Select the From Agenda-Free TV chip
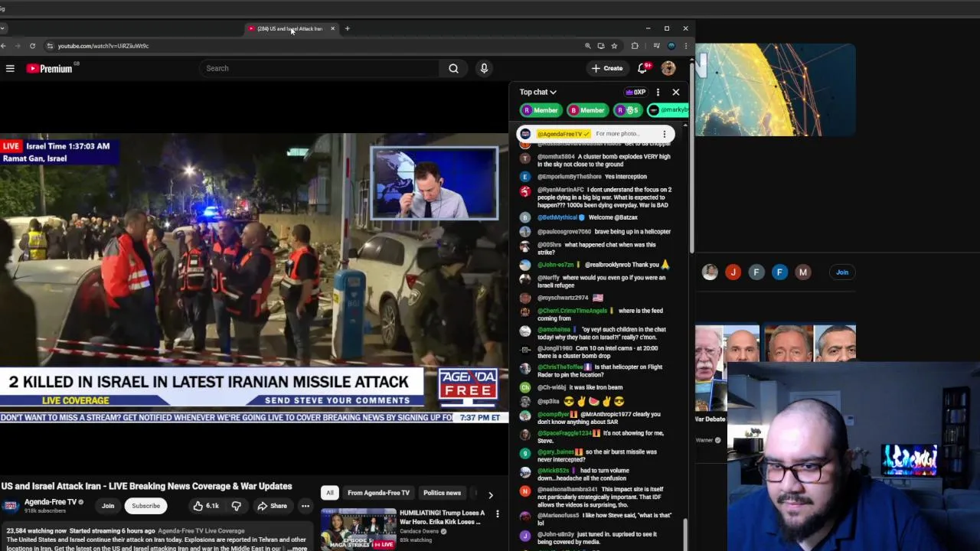Viewport: 980px width, 551px height. [378, 493]
